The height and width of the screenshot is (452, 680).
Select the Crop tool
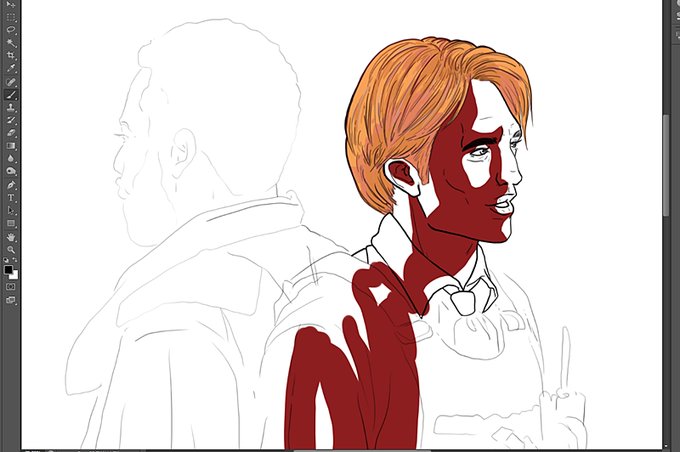tap(10, 56)
